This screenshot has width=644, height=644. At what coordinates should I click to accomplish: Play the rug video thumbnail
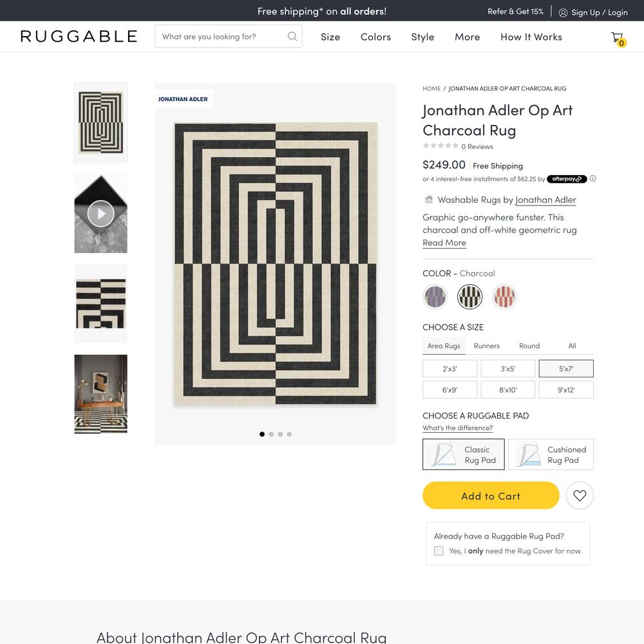click(100, 213)
